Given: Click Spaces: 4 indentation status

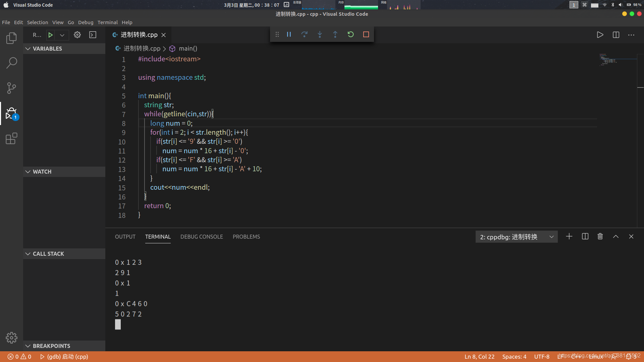Looking at the screenshot, I should point(514,357).
